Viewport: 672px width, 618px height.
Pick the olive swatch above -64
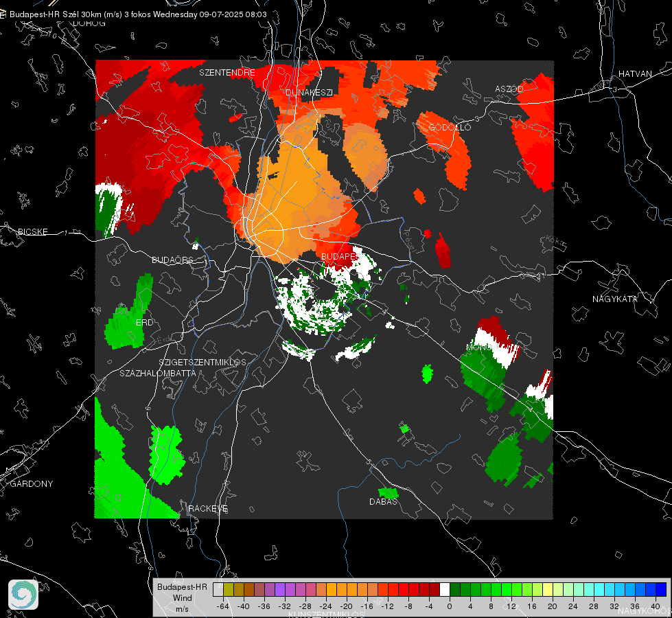coord(229,589)
